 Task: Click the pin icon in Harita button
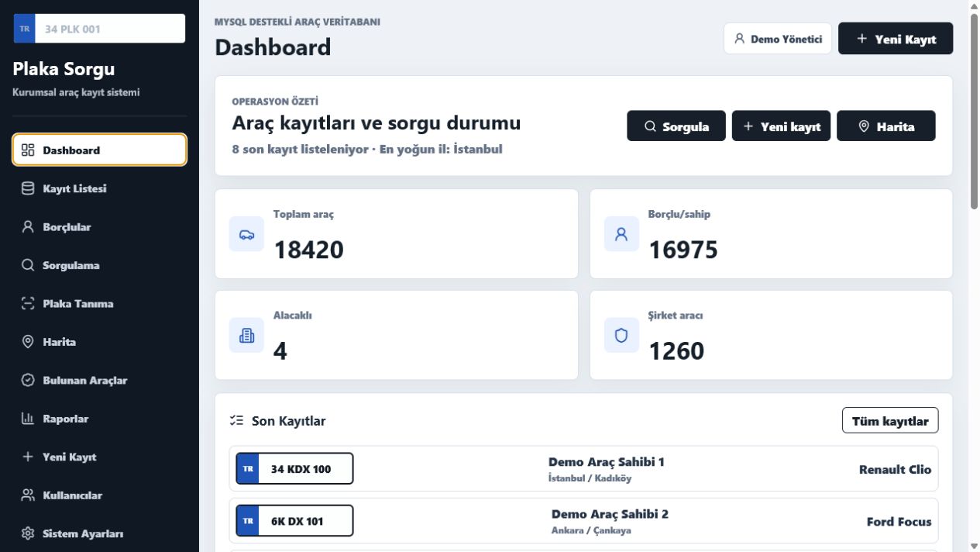[864, 126]
